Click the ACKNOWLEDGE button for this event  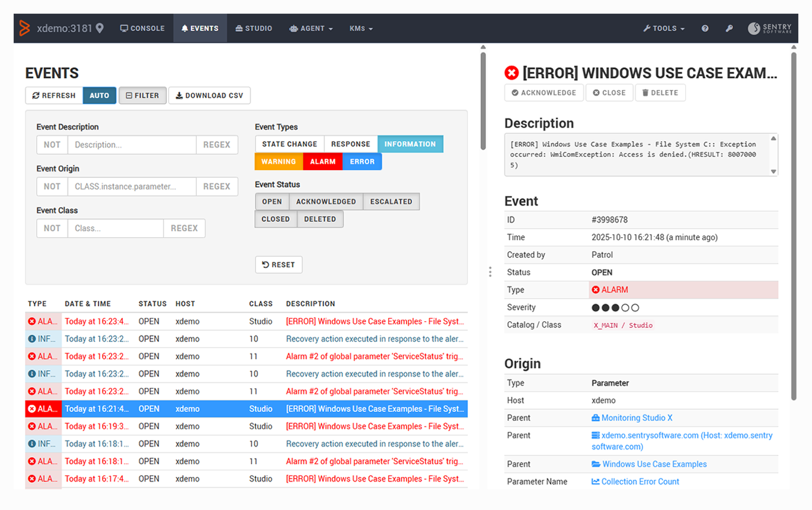coord(544,93)
